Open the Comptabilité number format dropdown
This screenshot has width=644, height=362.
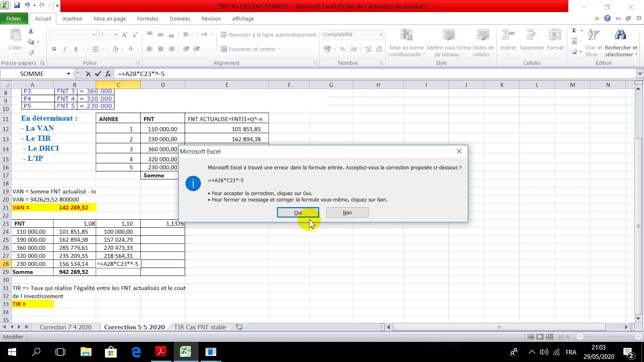pyautogui.click(x=381, y=35)
